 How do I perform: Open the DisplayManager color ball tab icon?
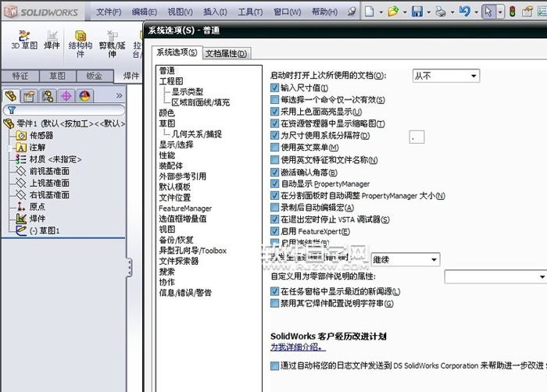(x=84, y=96)
